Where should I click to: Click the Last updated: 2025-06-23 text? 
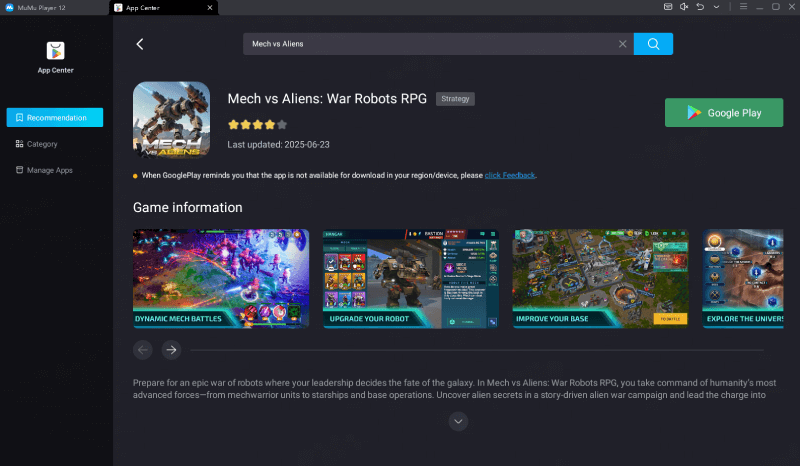[x=279, y=144]
